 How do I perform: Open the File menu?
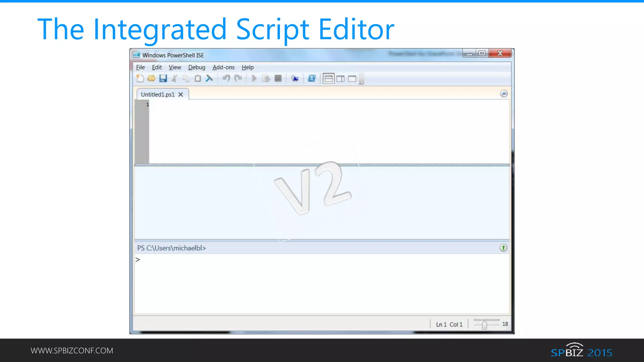pos(140,67)
